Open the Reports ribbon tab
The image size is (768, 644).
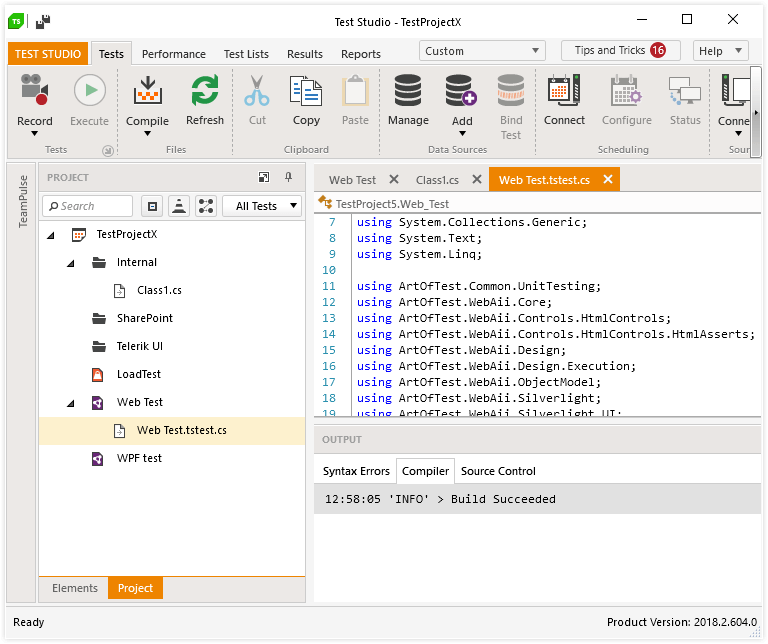click(x=360, y=54)
